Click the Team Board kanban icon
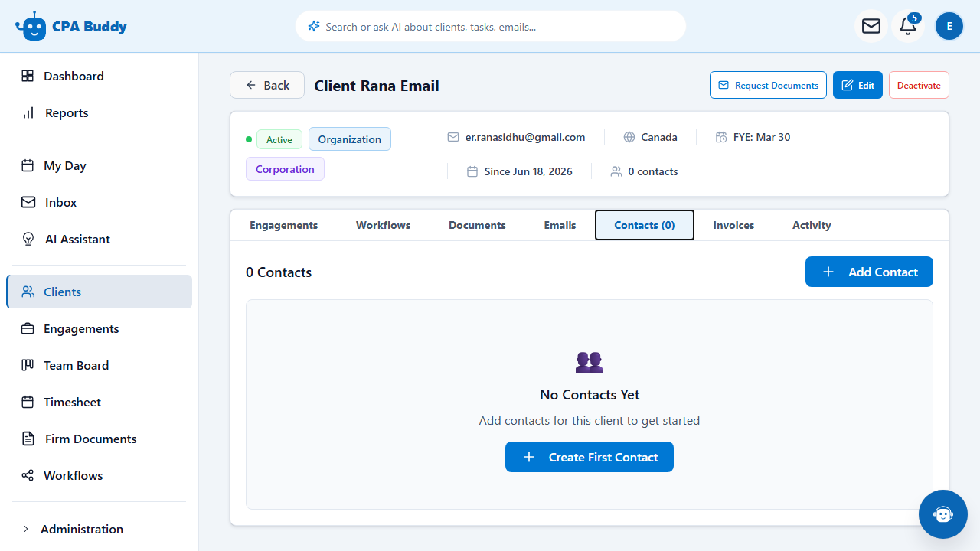980x551 pixels. (x=28, y=365)
